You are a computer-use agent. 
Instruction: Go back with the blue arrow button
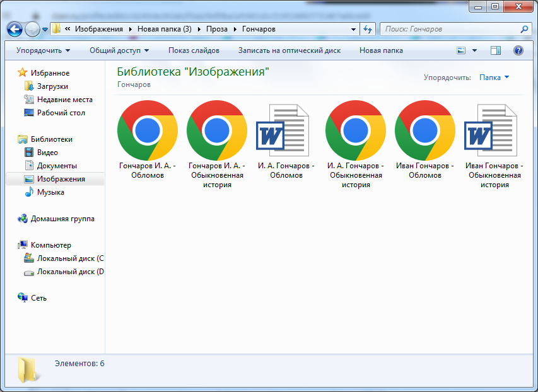click(15, 29)
